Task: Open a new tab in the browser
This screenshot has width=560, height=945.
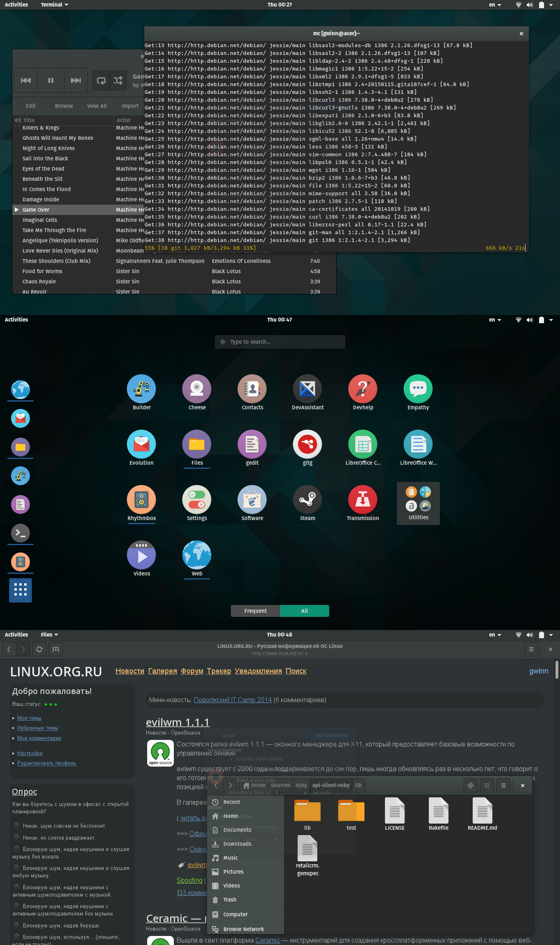Action: coord(56,649)
